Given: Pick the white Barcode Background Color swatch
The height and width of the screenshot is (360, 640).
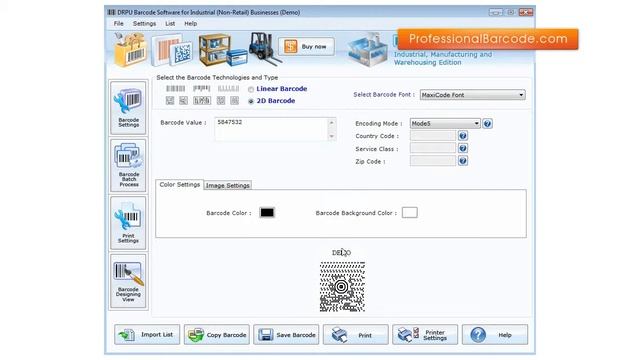Looking at the screenshot, I should [409, 213].
